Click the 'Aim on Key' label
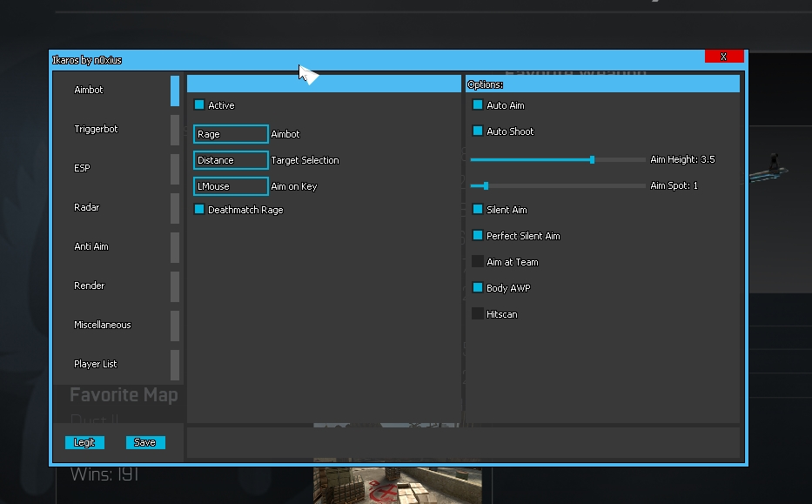812x504 pixels. 293,186
